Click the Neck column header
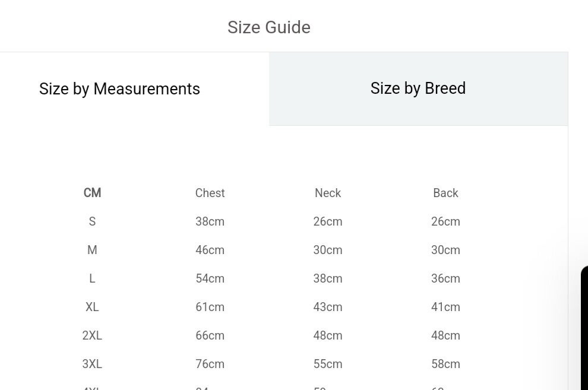Image resolution: width=588 pixels, height=390 pixels. coord(328,193)
